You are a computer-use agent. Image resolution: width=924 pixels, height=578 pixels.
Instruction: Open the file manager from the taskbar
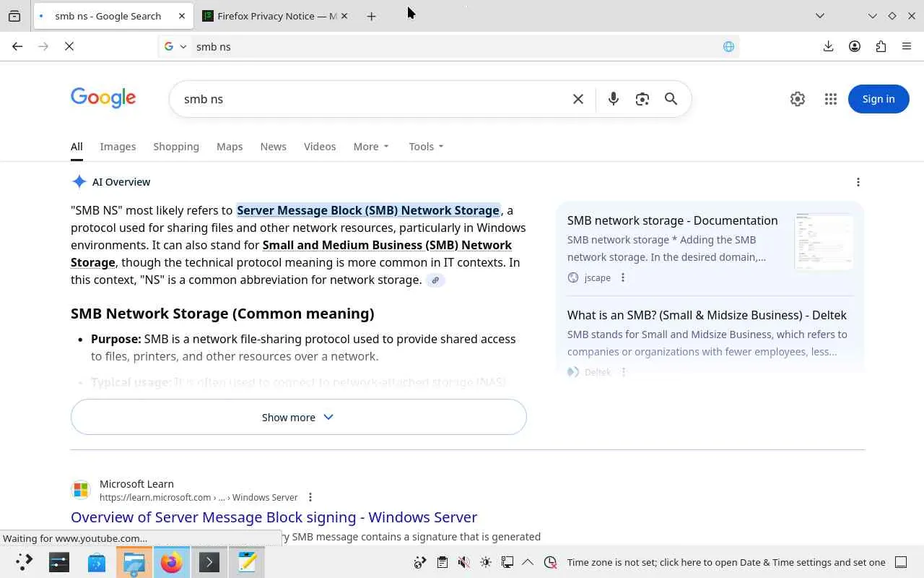134,562
